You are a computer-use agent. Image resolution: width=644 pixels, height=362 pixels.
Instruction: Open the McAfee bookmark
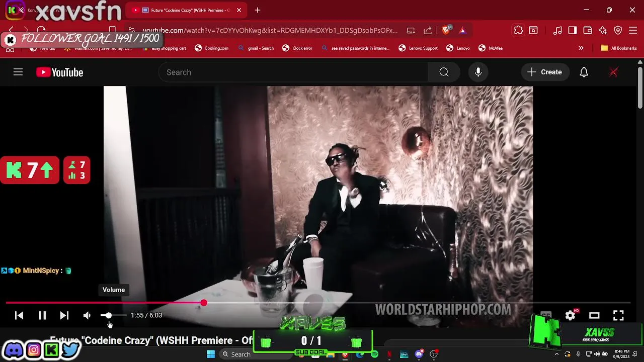tap(491, 48)
